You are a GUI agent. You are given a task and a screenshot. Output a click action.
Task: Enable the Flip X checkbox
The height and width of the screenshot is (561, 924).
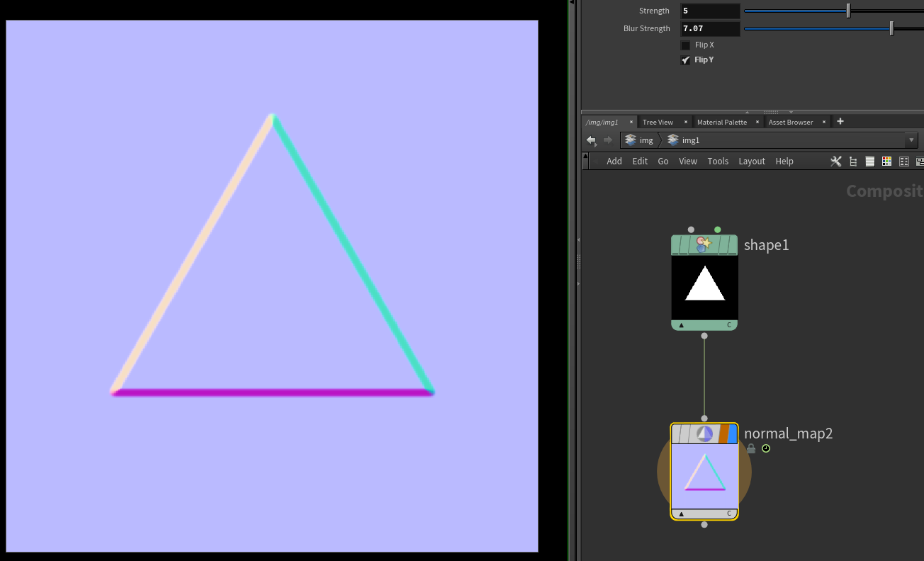coord(685,45)
